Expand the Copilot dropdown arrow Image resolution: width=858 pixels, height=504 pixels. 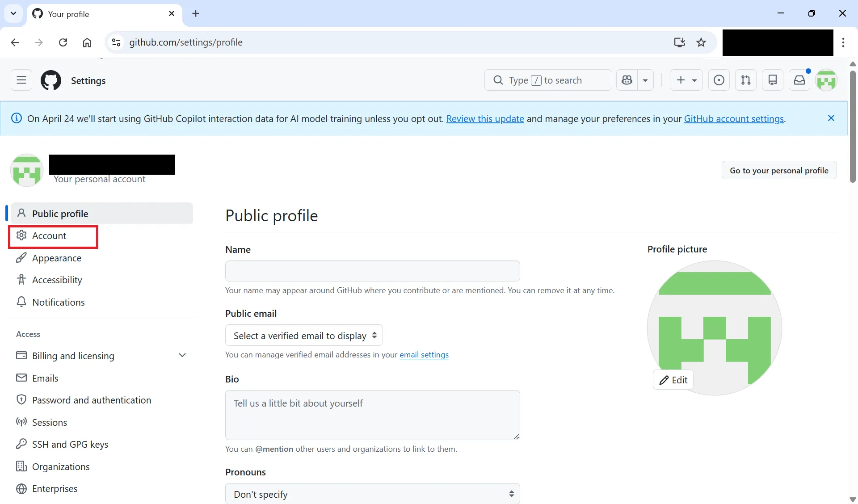pos(645,80)
